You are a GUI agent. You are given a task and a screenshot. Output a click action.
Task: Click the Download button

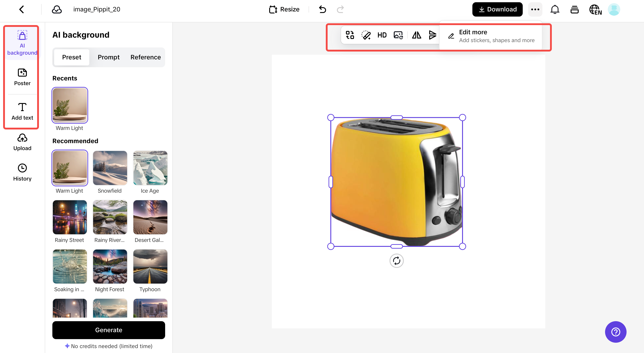coord(497,9)
